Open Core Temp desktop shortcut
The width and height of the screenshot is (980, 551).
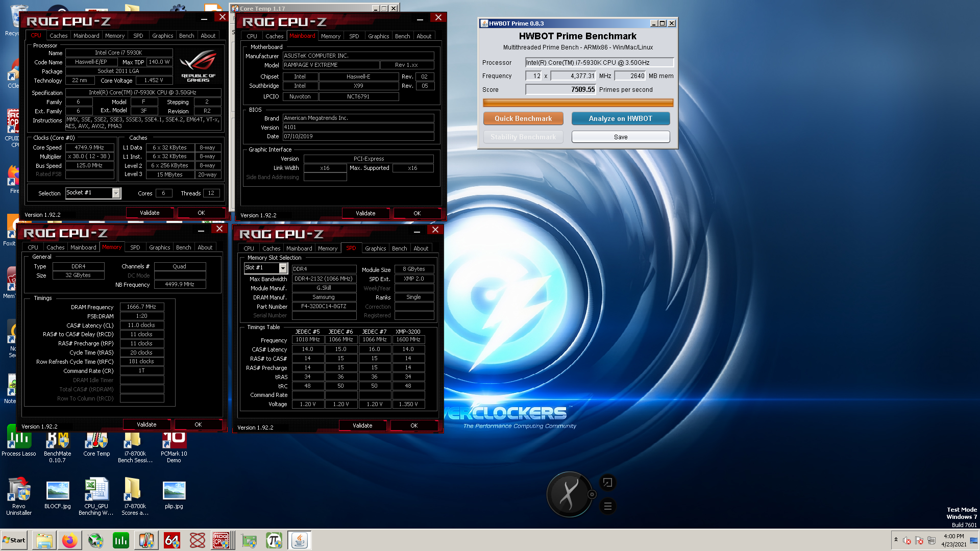pos(96,444)
